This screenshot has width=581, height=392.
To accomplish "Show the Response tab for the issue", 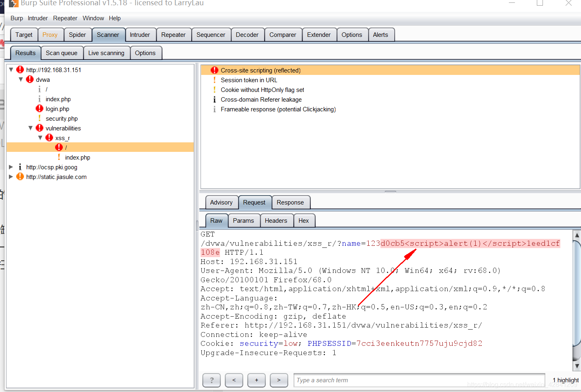I will (x=290, y=202).
